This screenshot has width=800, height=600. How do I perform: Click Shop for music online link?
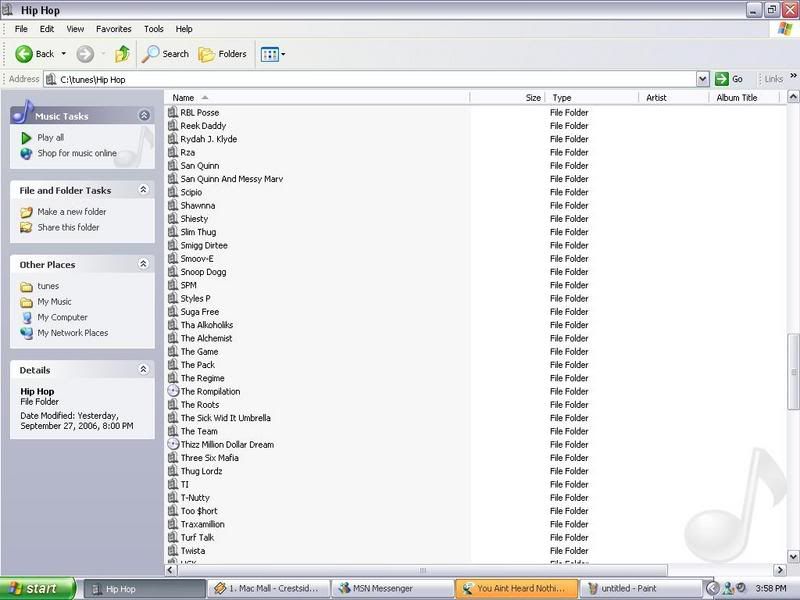(77, 153)
